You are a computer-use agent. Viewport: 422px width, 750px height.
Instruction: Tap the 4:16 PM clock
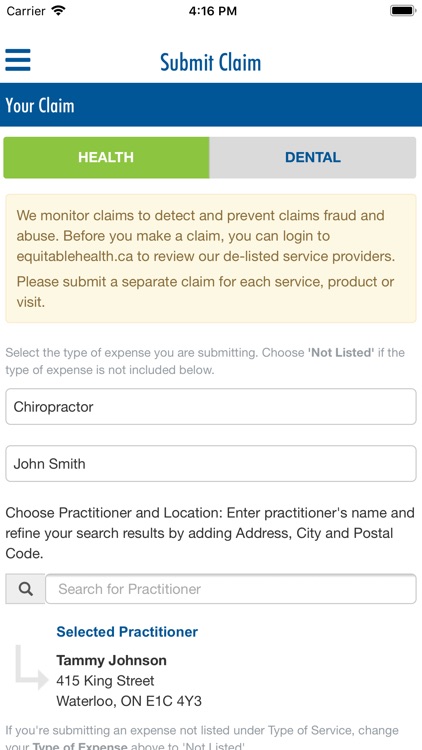click(x=212, y=11)
